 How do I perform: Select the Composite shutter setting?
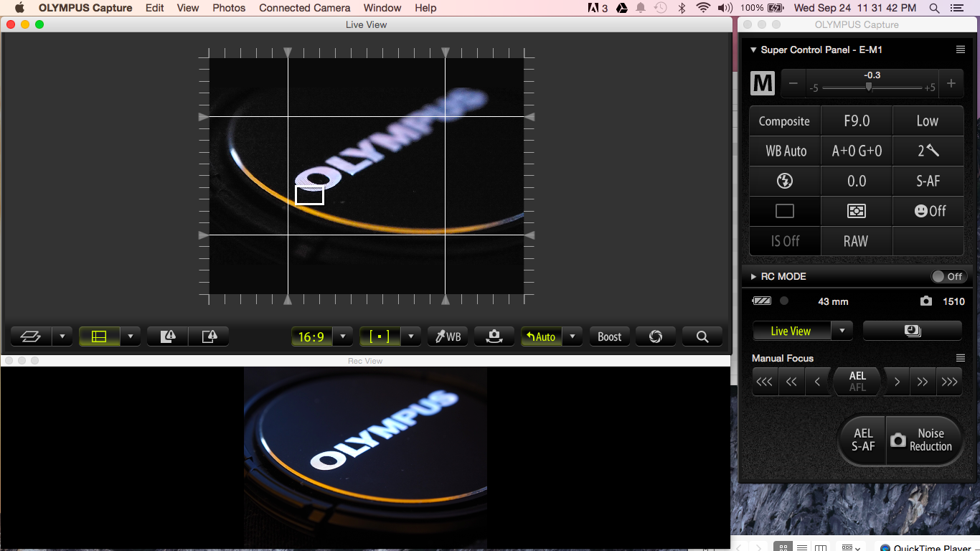click(x=784, y=121)
